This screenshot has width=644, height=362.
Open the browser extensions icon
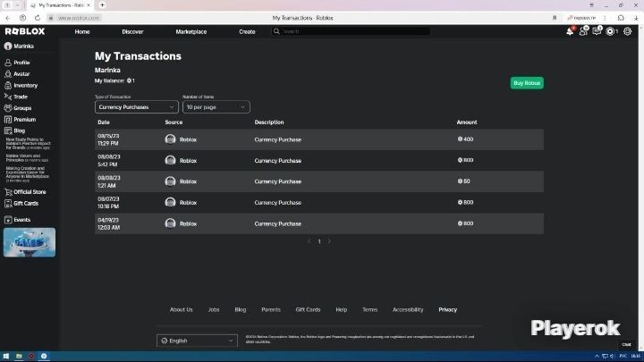[621, 18]
